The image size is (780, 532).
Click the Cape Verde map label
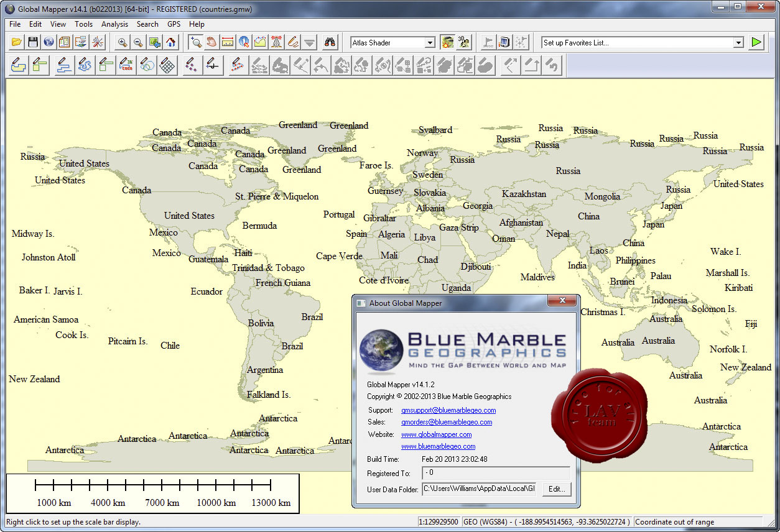pos(339,256)
